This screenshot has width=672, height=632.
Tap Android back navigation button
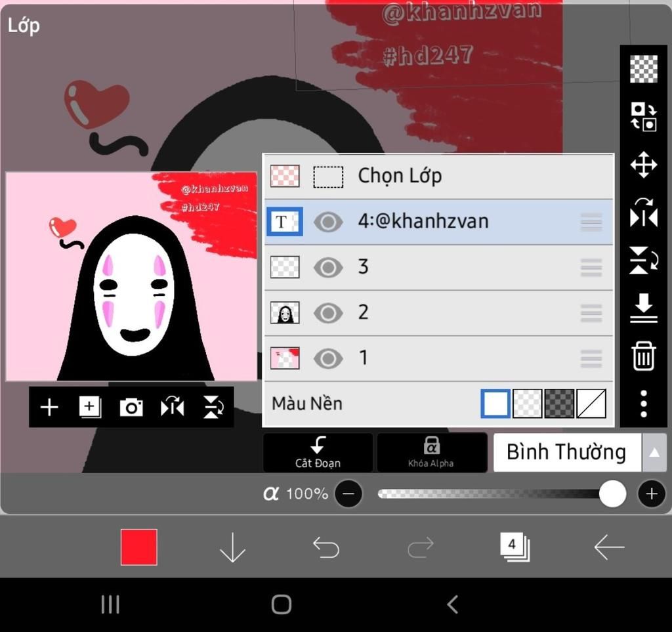(x=453, y=604)
